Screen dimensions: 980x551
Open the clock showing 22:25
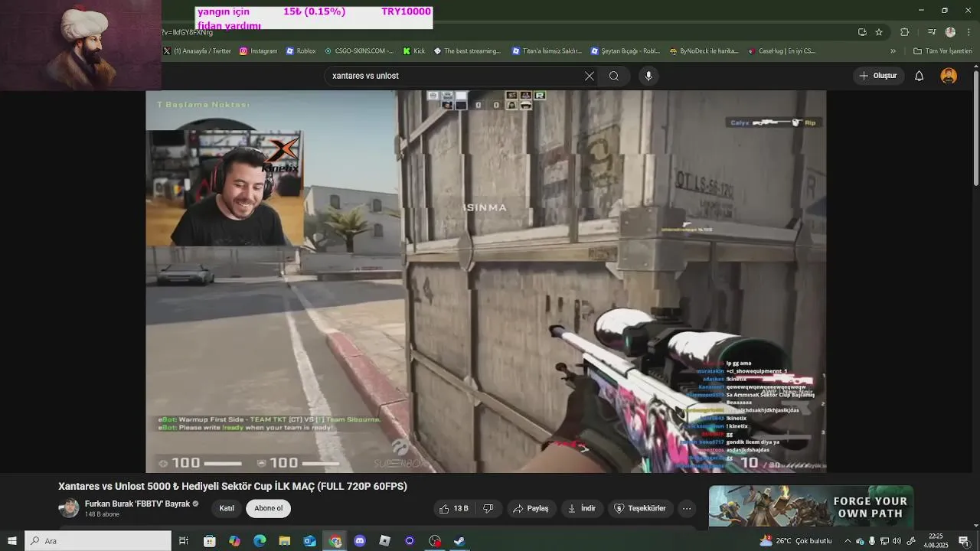coord(936,541)
